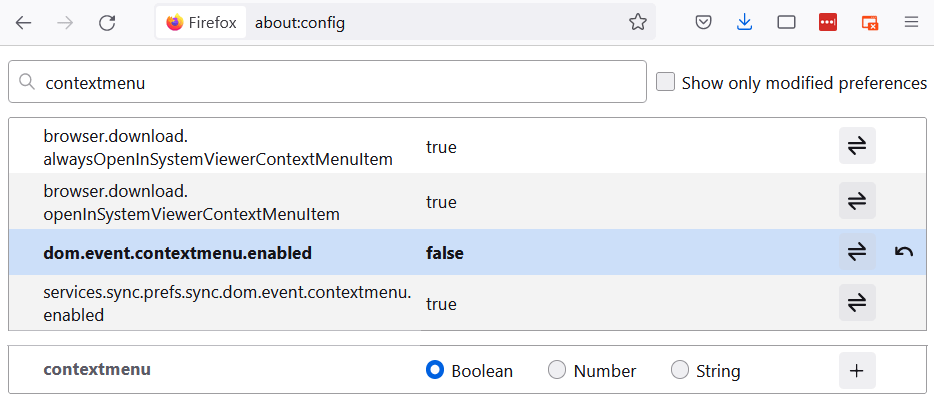Image resolution: width=934 pixels, height=404 pixels.
Task: Click the red password manager extension icon
Action: (x=828, y=22)
